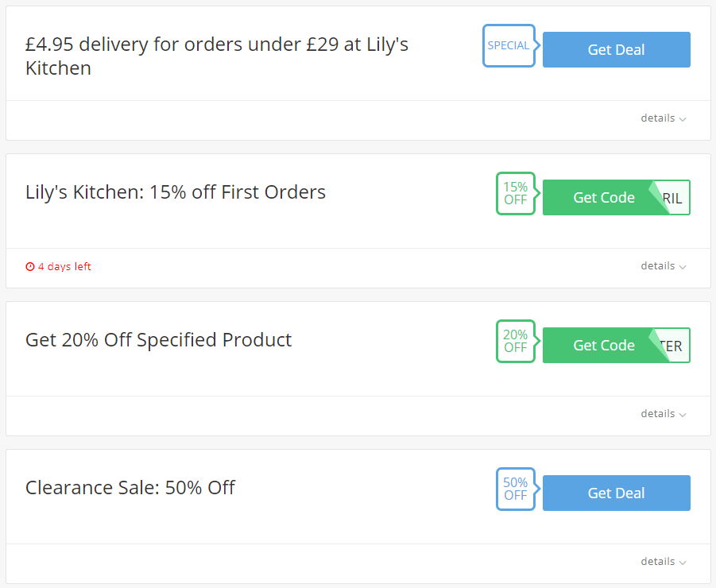Image resolution: width=716 pixels, height=588 pixels.
Task: Click the 20% OFF tag badge
Action: 516,342
